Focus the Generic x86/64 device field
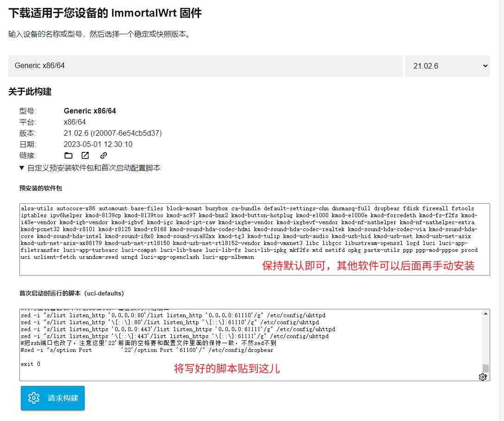The image size is (504, 421). click(205, 66)
